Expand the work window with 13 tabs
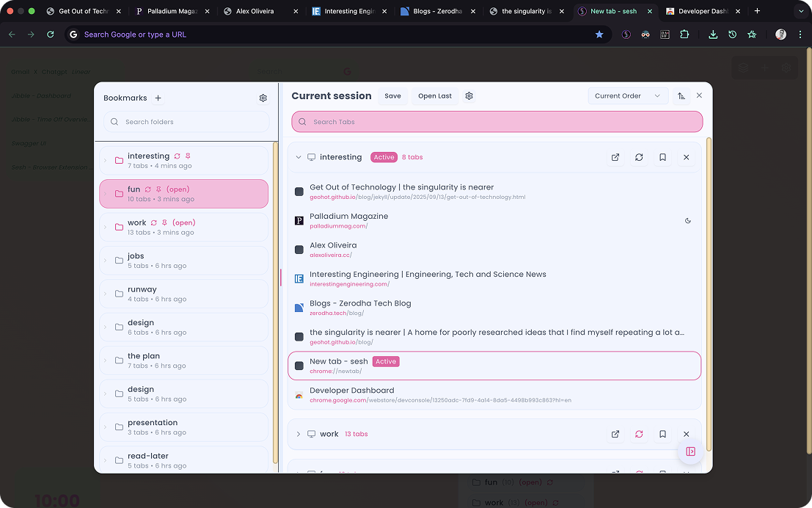The image size is (812, 508). (299, 434)
